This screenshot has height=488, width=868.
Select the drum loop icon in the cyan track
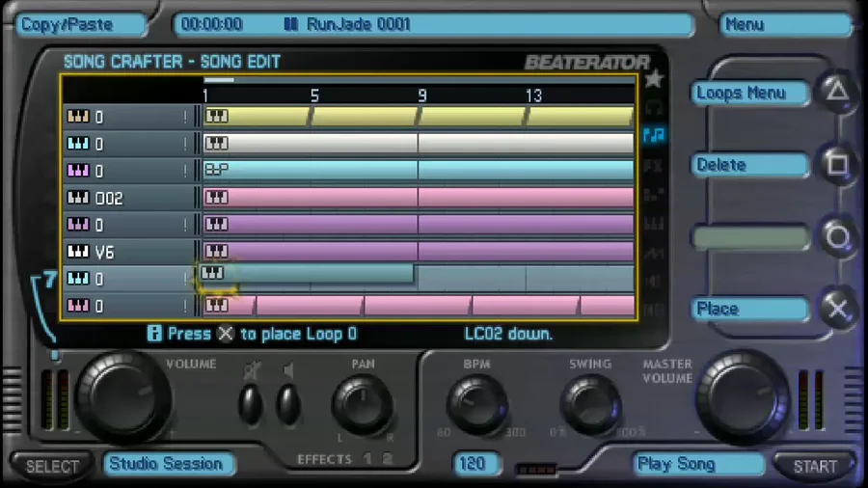[x=216, y=170]
